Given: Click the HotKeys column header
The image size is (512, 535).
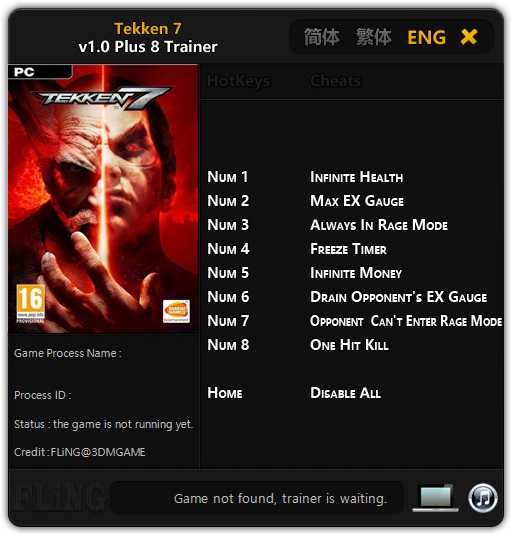Looking at the screenshot, I should tap(238, 81).
